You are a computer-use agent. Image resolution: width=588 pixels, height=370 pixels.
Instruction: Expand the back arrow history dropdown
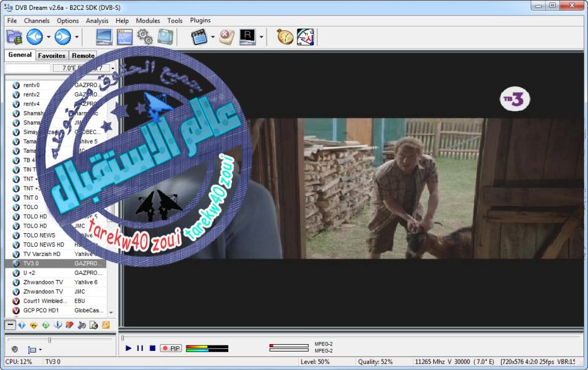click(x=48, y=37)
